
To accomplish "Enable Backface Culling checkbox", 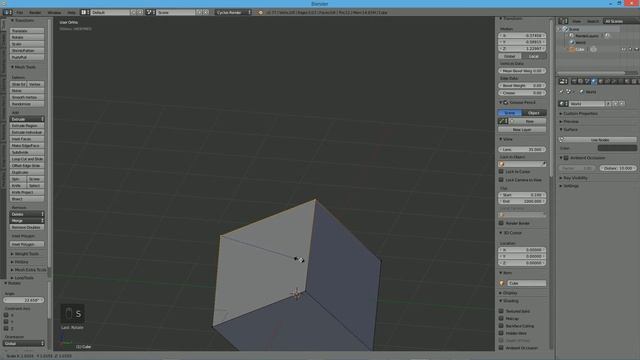I will click(501, 326).
